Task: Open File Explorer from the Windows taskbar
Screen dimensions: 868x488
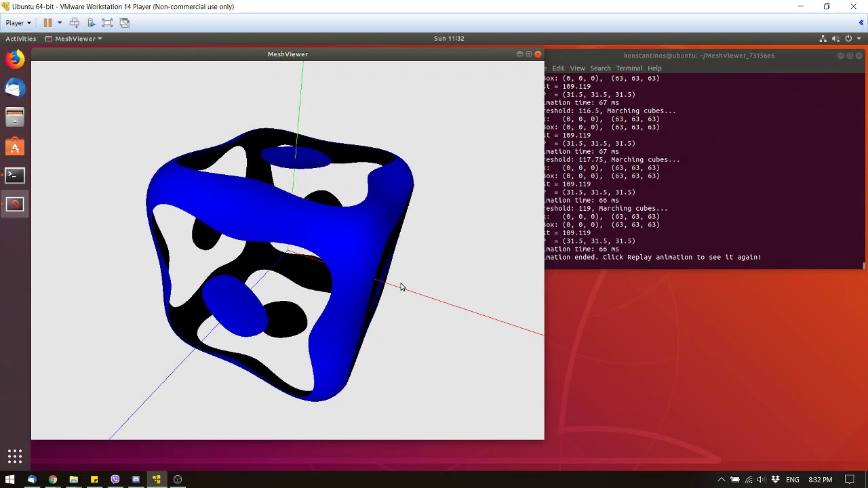Action: tap(73, 479)
